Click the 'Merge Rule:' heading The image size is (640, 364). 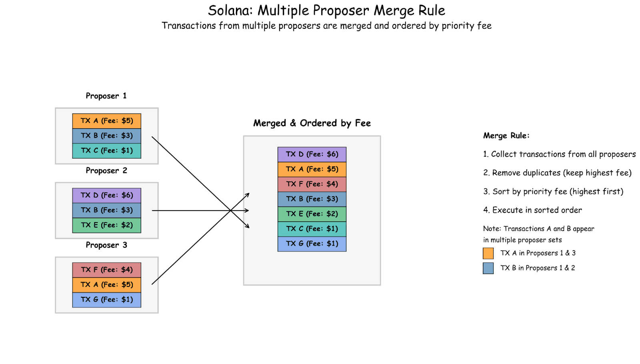506,136
